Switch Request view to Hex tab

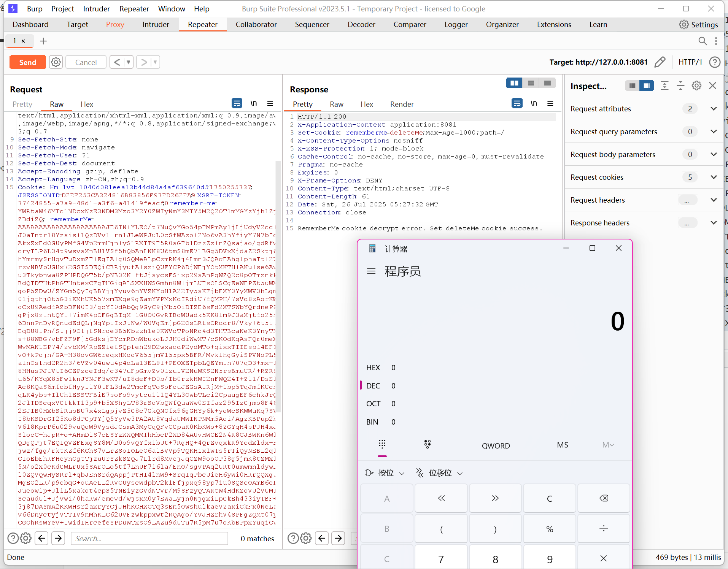[x=87, y=104]
